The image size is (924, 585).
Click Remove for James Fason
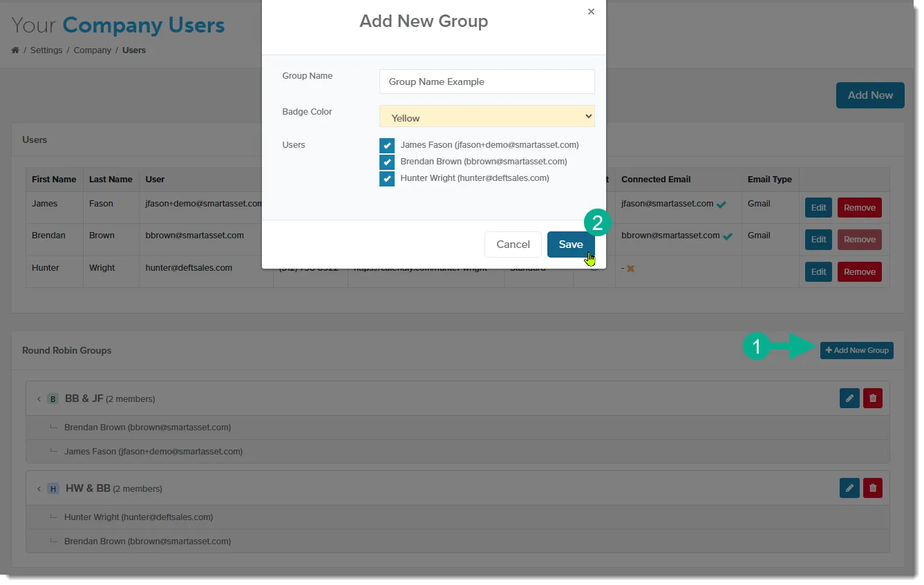click(x=860, y=208)
